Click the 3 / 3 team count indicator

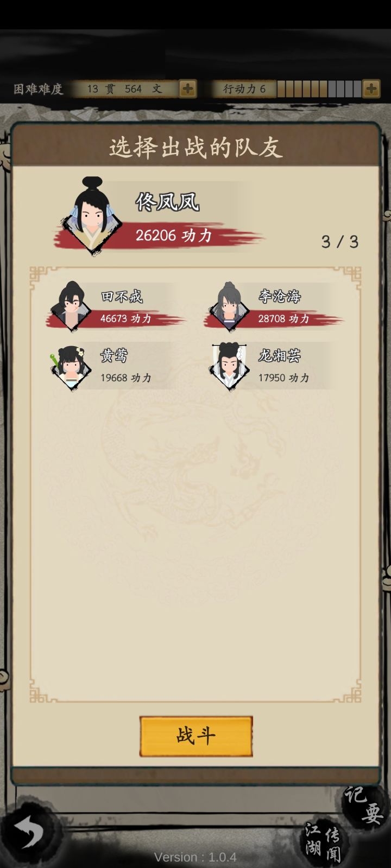(x=340, y=241)
